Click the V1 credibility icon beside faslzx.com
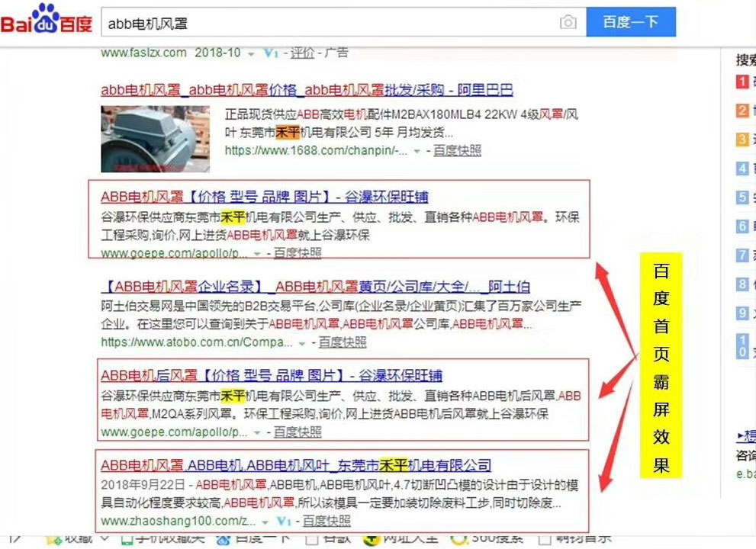The image size is (756, 549). pos(270,53)
